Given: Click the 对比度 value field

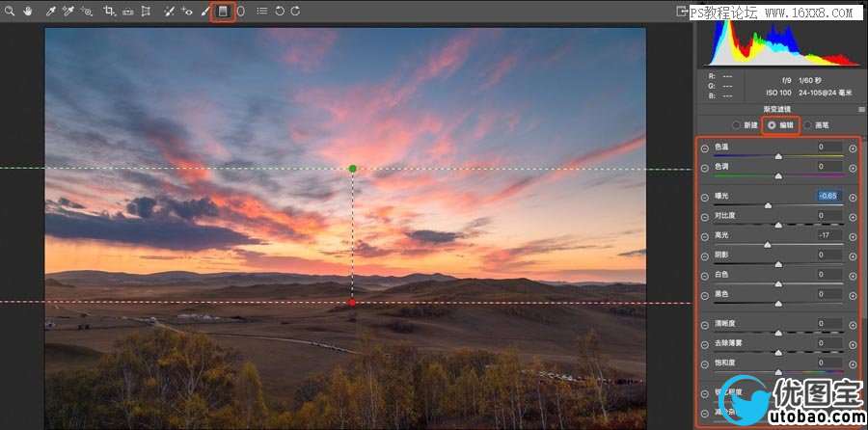Looking at the screenshot, I should coord(830,215).
